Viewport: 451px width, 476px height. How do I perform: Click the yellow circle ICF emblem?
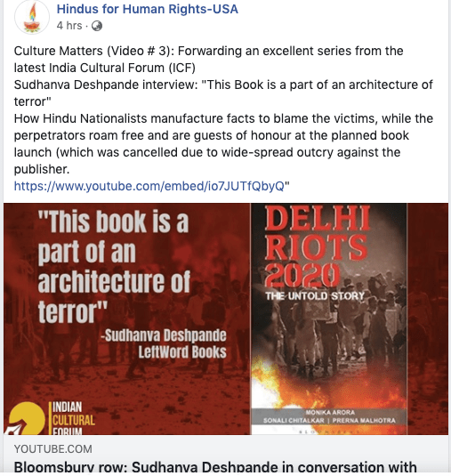click(x=27, y=418)
